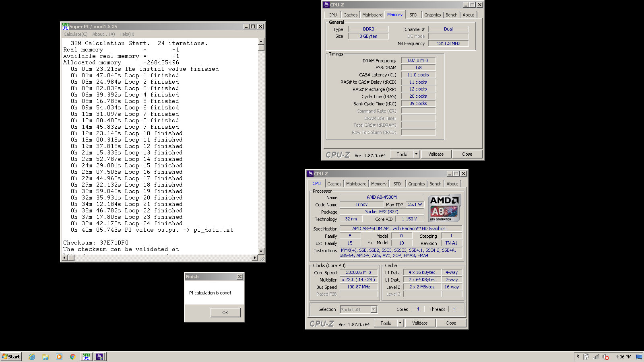Show hidden system tray icons arrow
Screen dimensions: 644x362
coord(578,356)
